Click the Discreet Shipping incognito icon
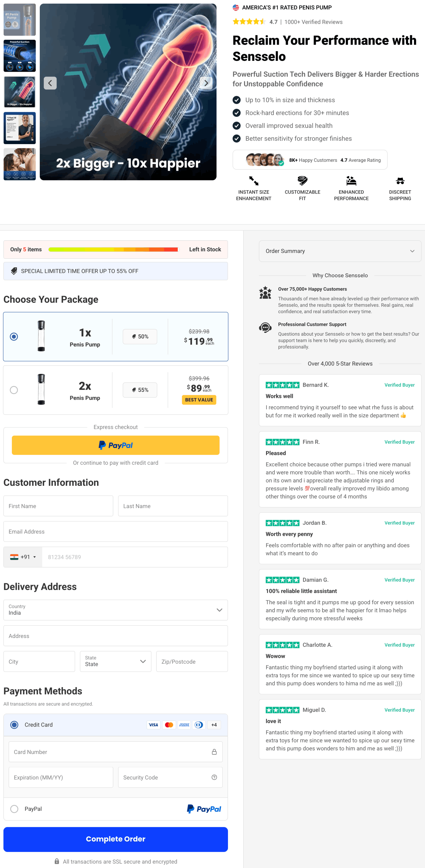The height and width of the screenshot is (868, 425). (x=400, y=181)
